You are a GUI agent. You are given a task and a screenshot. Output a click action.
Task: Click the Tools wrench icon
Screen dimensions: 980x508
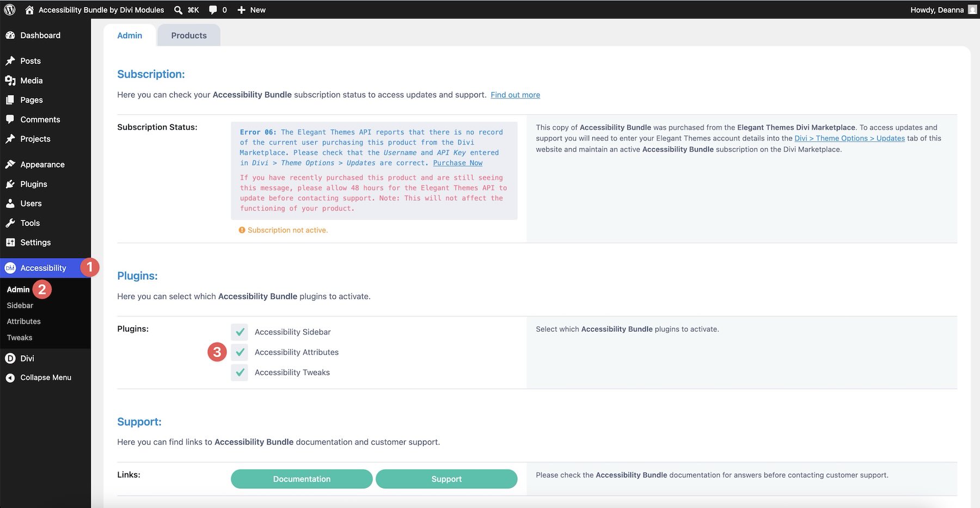[x=10, y=223]
